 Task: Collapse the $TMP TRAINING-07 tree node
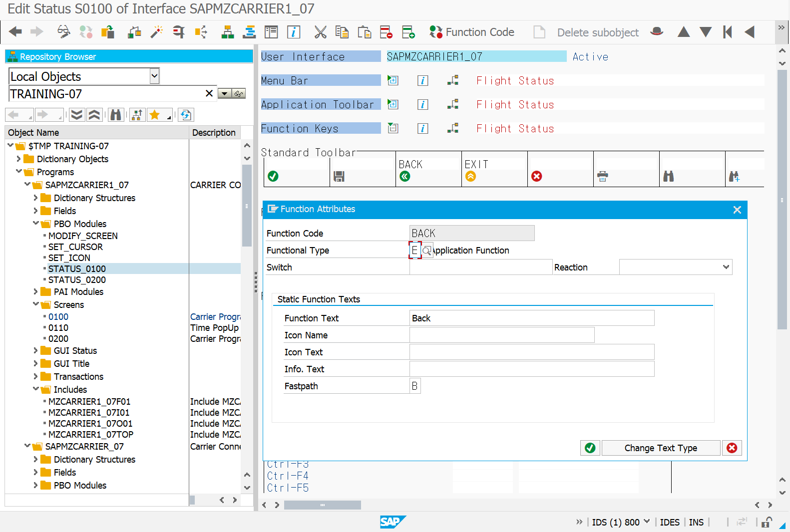(10, 145)
